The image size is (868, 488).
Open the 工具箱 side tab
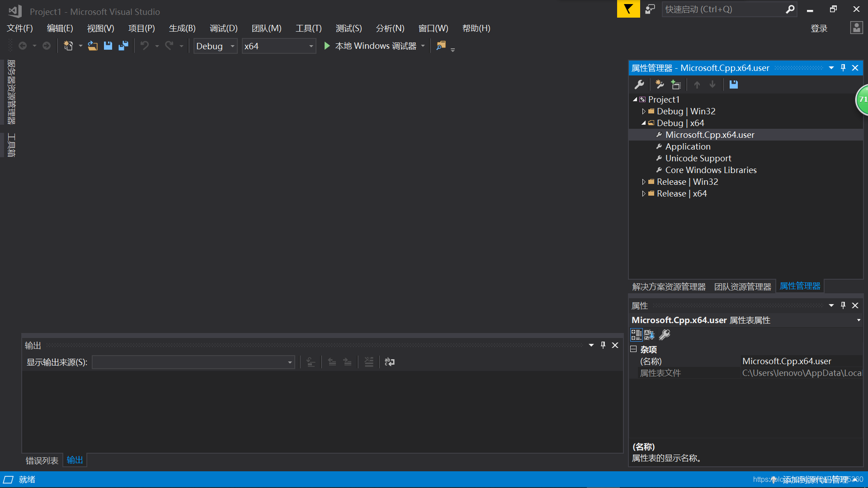pyautogui.click(x=11, y=145)
